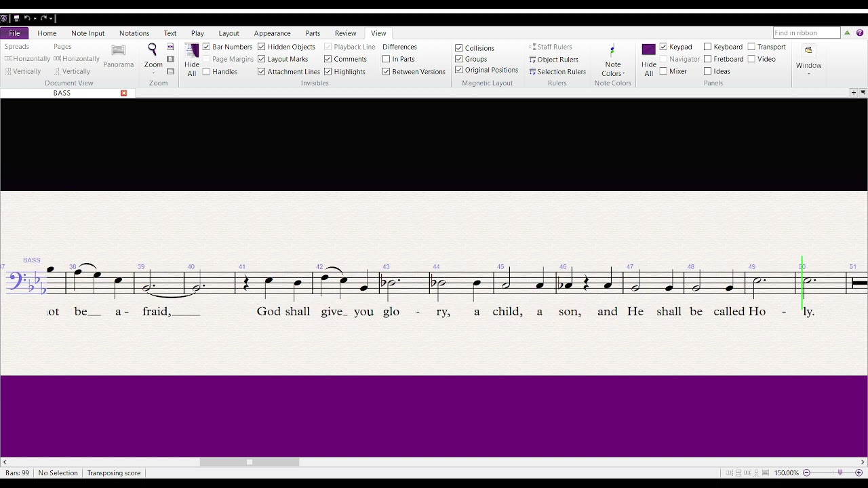Click the new tab plus icon
Image resolution: width=868 pixels, height=488 pixels.
[x=853, y=93]
